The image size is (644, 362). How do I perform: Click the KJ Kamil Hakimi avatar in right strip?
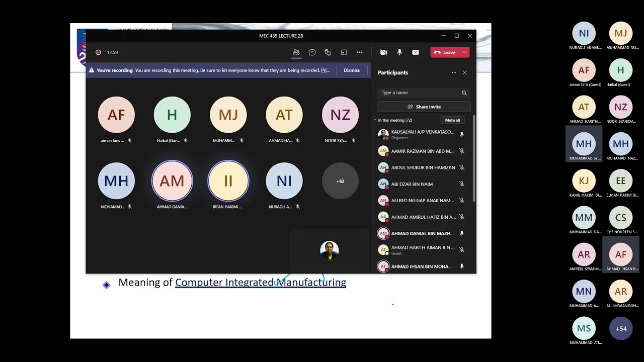tap(584, 180)
